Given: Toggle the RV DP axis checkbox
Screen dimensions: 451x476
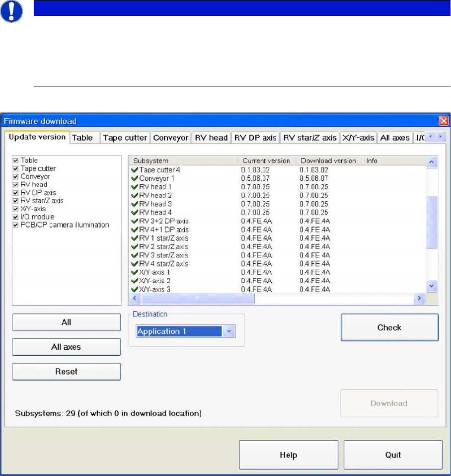Looking at the screenshot, I should click(16, 193).
